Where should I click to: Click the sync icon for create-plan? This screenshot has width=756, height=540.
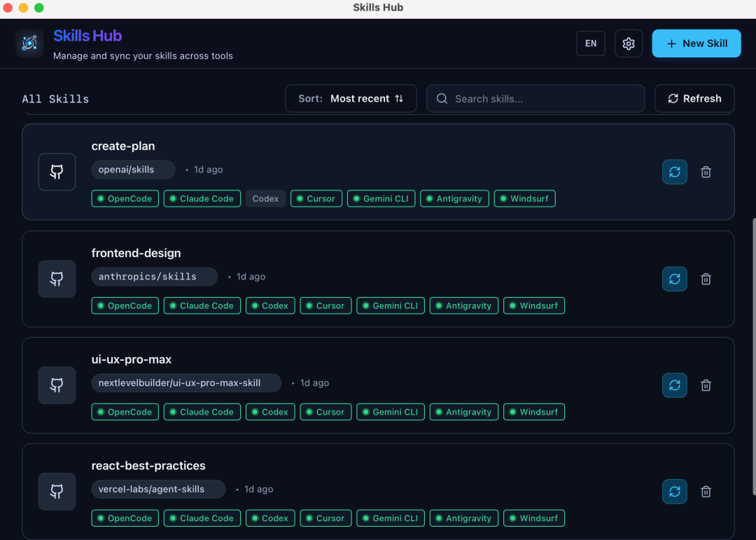[x=674, y=172]
